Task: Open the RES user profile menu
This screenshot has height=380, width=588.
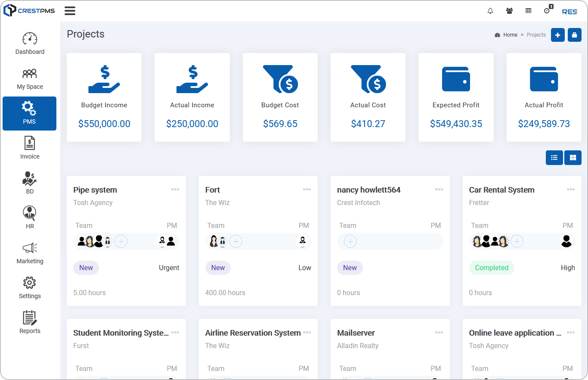Action: coord(569,12)
